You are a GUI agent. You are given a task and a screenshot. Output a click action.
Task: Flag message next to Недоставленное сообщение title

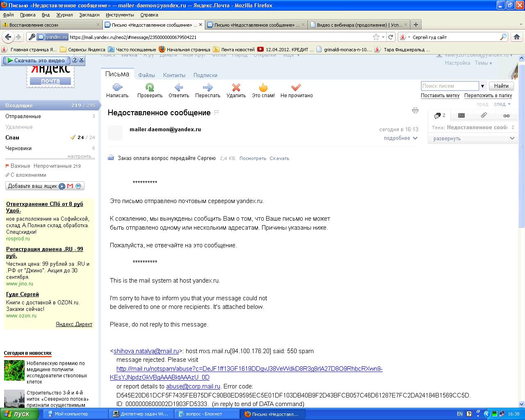click(217, 112)
